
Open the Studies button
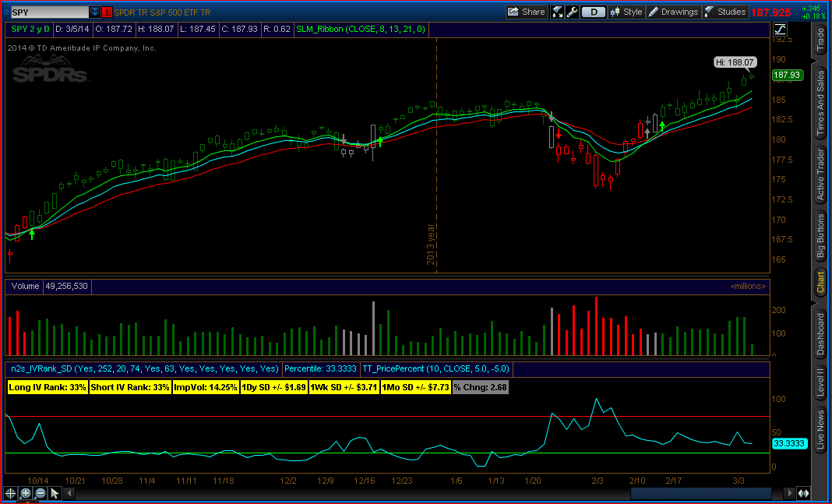(x=725, y=12)
